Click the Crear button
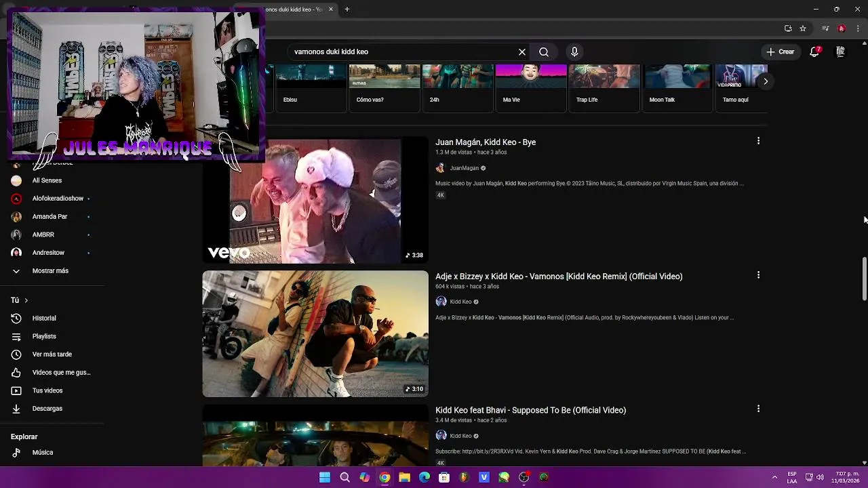 pos(780,52)
